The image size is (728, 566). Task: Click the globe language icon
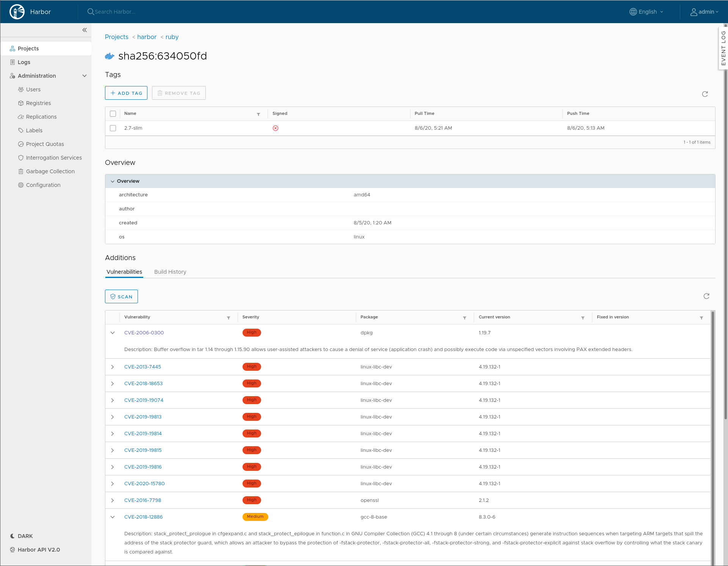coord(633,12)
